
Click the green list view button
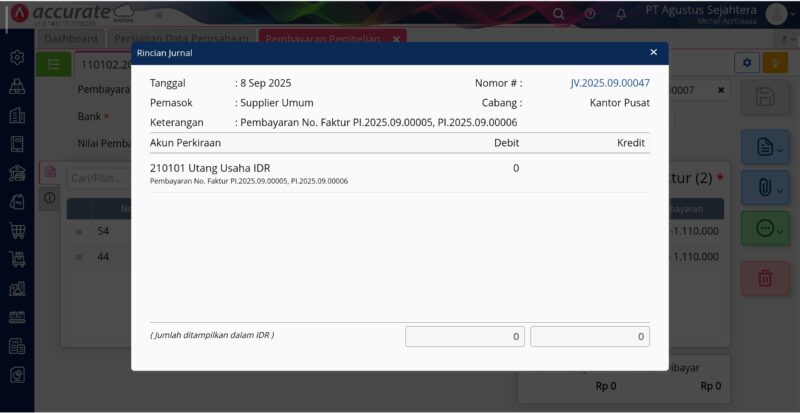click(53, 64)
